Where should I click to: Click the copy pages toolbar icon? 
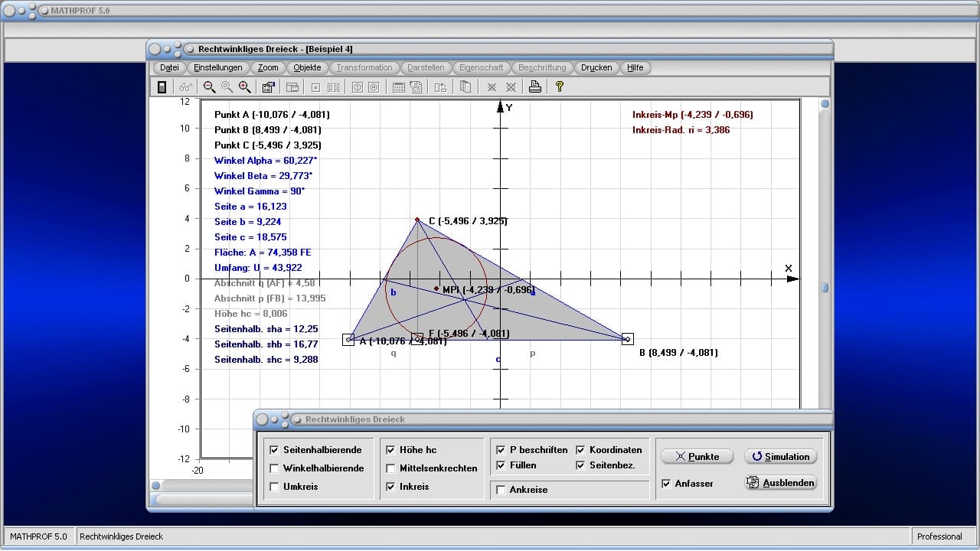click(465, 87)
